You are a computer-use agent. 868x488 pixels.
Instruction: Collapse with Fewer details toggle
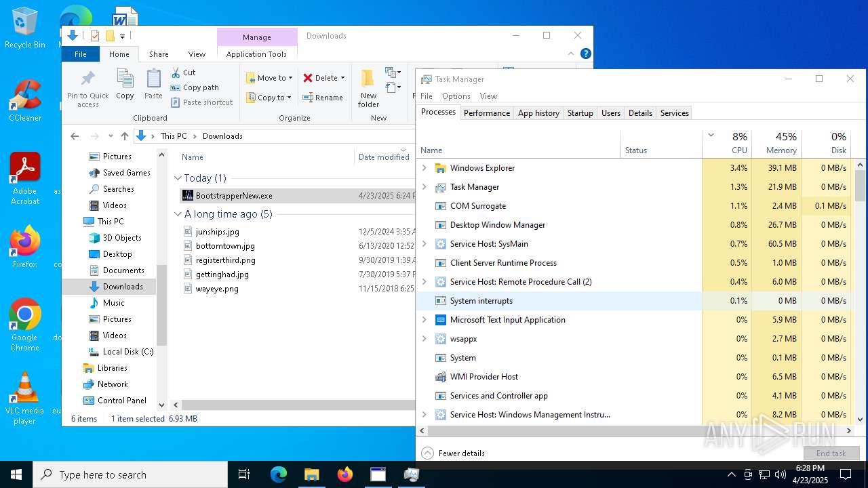pyautogui.click(x=453, y=453)
